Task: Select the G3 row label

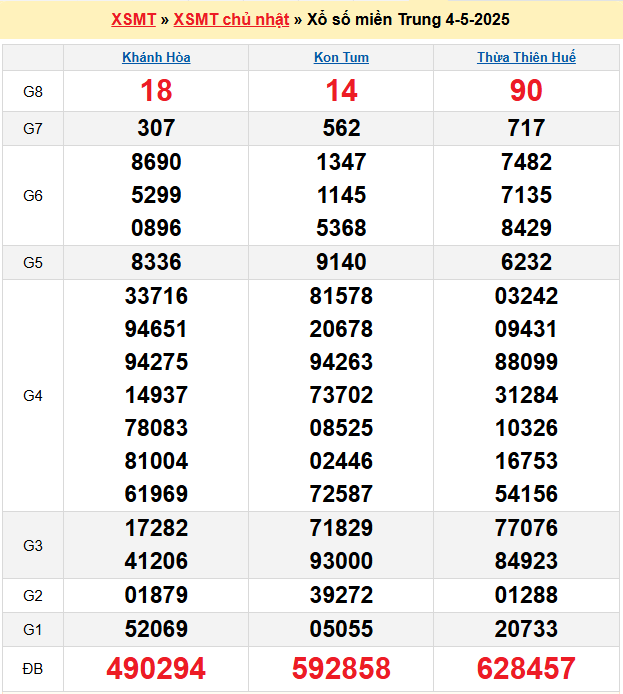Action: 33,545
